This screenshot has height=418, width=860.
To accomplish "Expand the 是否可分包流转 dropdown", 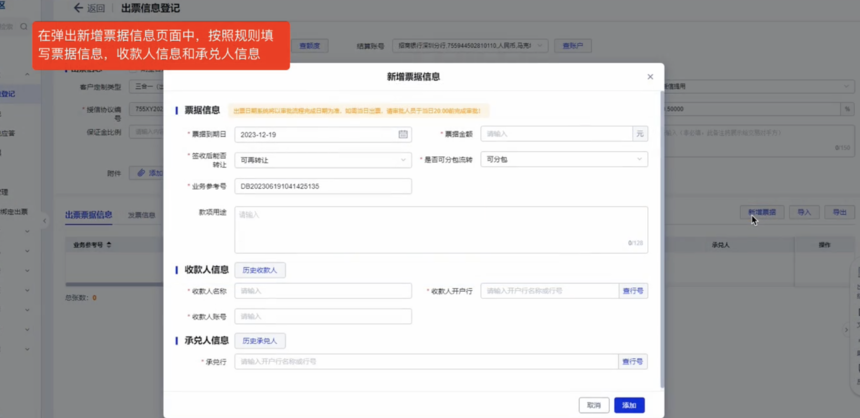I will [564, 160].
